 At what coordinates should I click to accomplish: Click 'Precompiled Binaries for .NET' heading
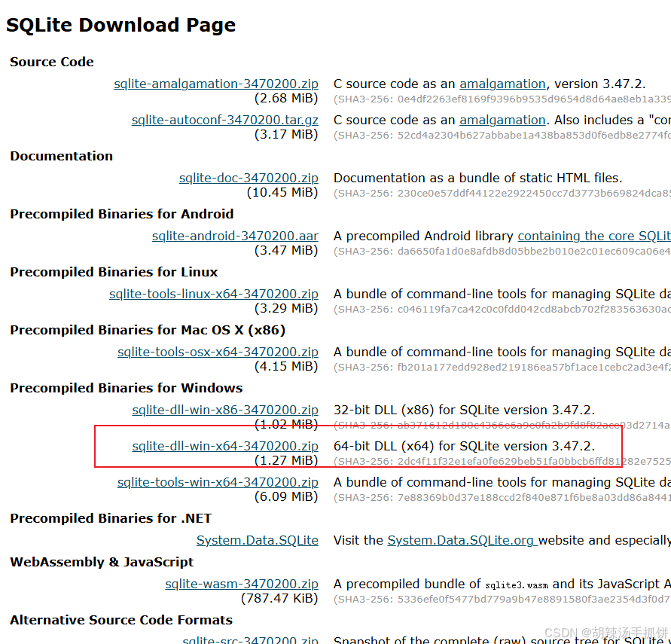click(111, 519)
